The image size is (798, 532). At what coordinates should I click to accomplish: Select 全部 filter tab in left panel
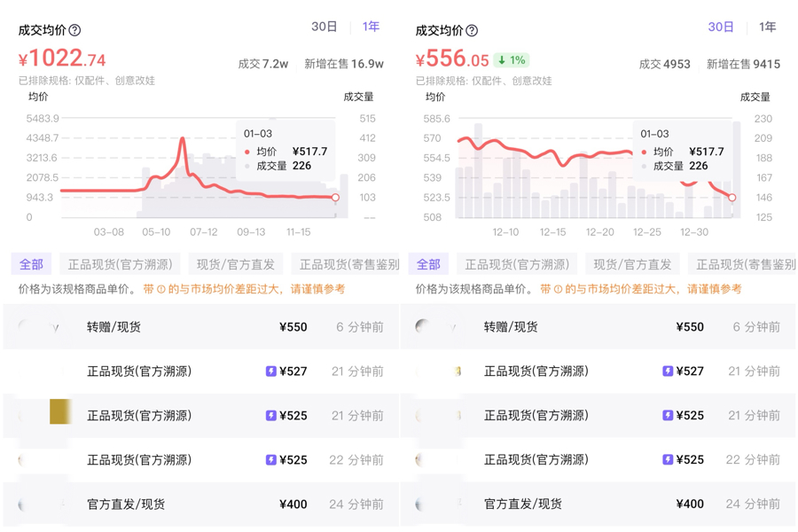[31, 264]
